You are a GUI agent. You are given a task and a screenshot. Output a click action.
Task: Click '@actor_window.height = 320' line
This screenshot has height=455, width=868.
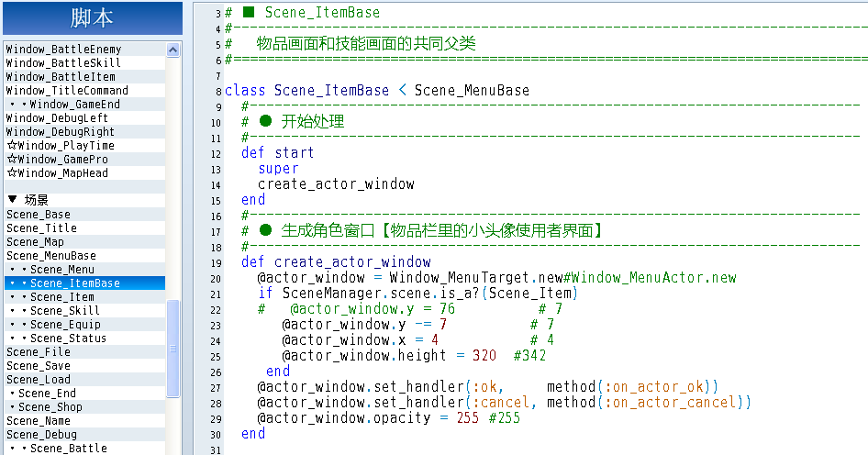click(389, 355)
